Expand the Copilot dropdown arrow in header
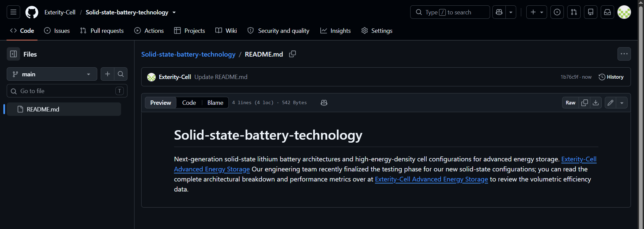Image resolution: width=644 pixels, height=229 pixels. click(511, 12)
